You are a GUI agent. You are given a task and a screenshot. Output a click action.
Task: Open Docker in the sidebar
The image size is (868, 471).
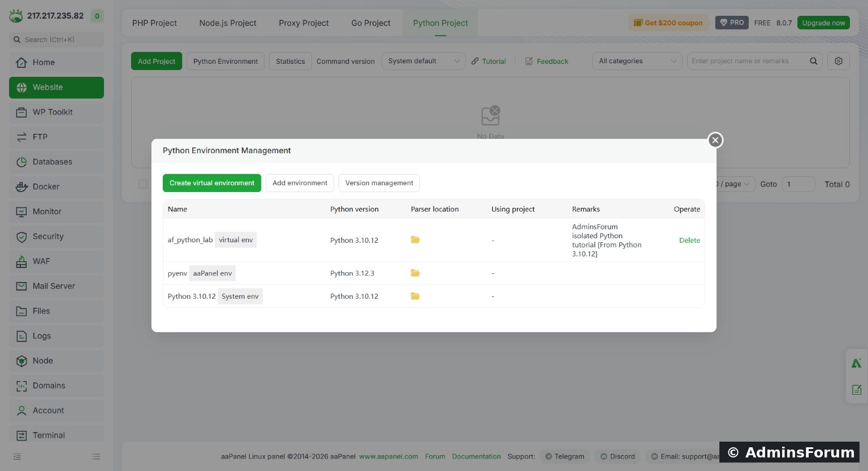pyautogui.click(x=57, y=186)
